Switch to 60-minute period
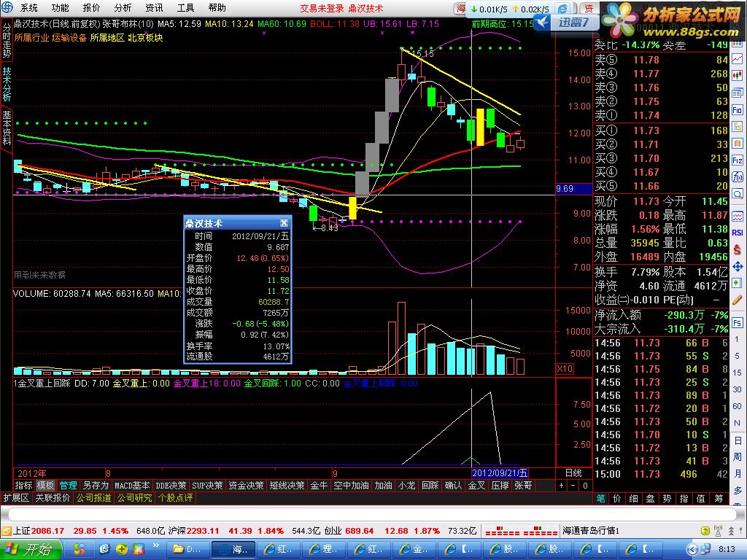Image resolution: width=747 pixels, height=560 pixels. (737, 406)
